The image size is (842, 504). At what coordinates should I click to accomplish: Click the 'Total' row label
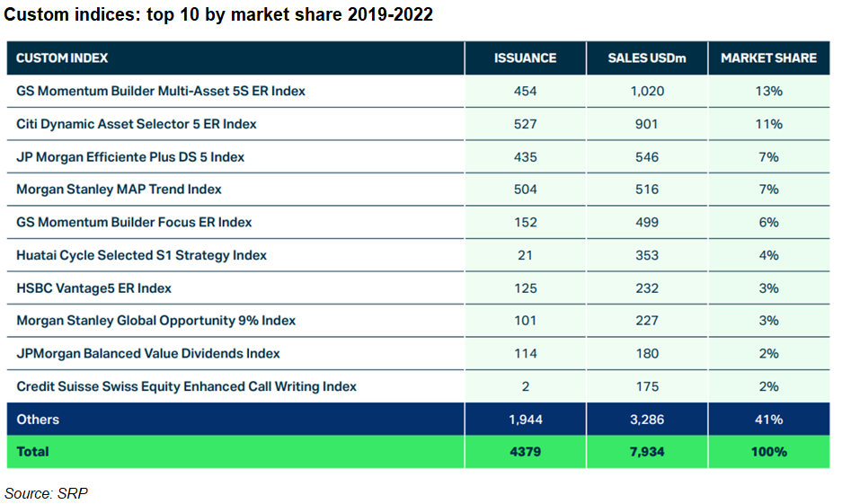pos(32,452)
